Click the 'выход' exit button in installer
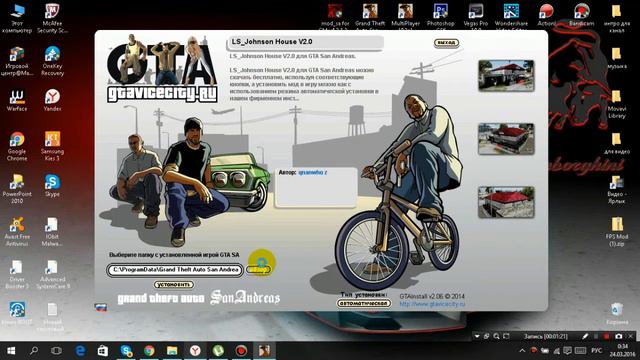 [x=446, y=43]
